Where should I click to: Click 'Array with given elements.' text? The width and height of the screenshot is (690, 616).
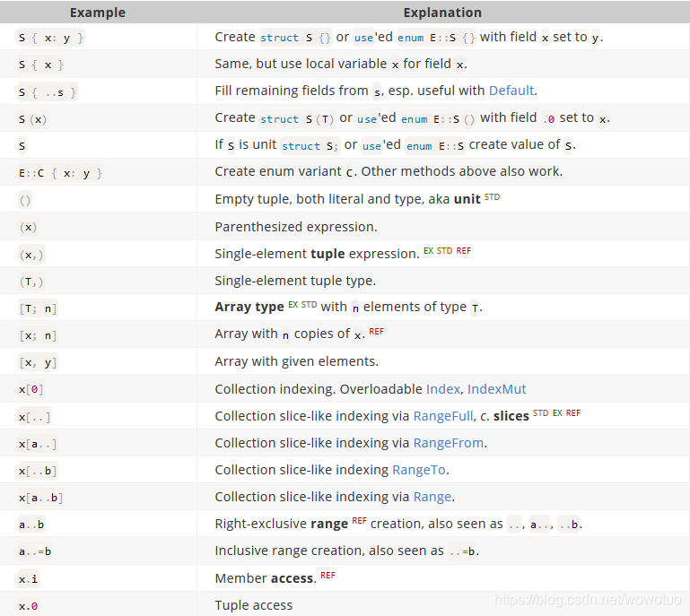(297, 361)
